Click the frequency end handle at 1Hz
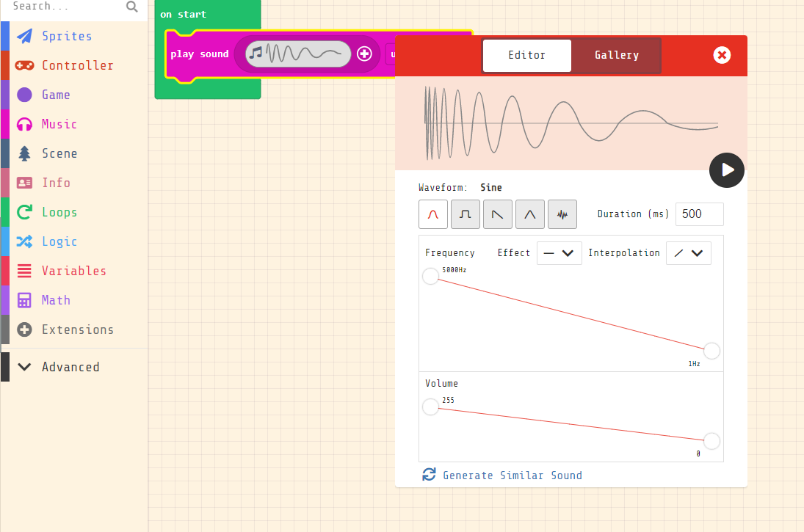This screenshot has width=804, height=532. 711,351
